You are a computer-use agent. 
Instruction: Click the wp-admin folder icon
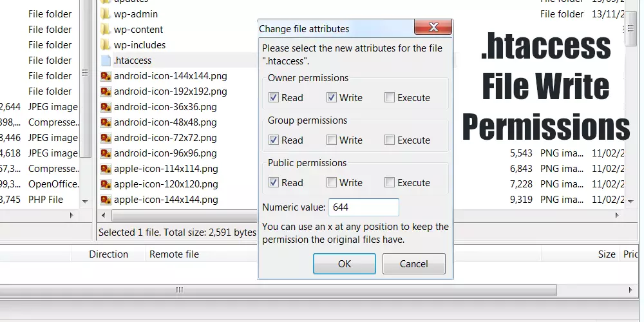[106, 14]
